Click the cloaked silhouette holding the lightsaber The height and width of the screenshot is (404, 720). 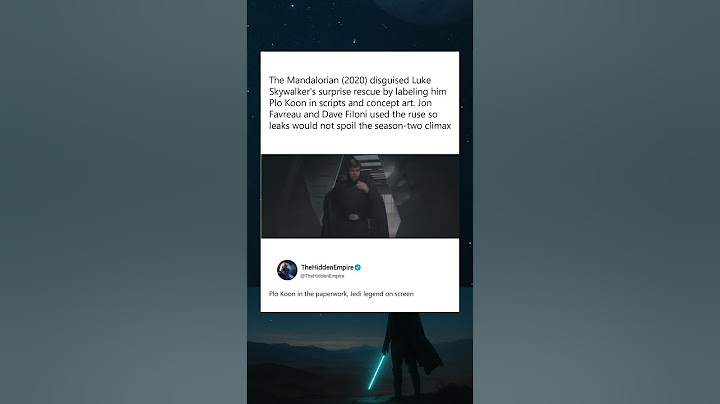click(410, 354)
